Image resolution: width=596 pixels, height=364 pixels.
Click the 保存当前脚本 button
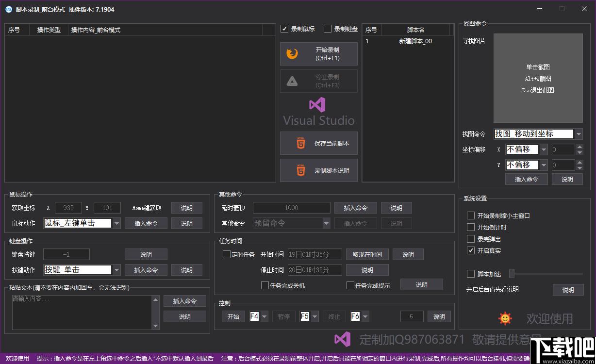319,143
